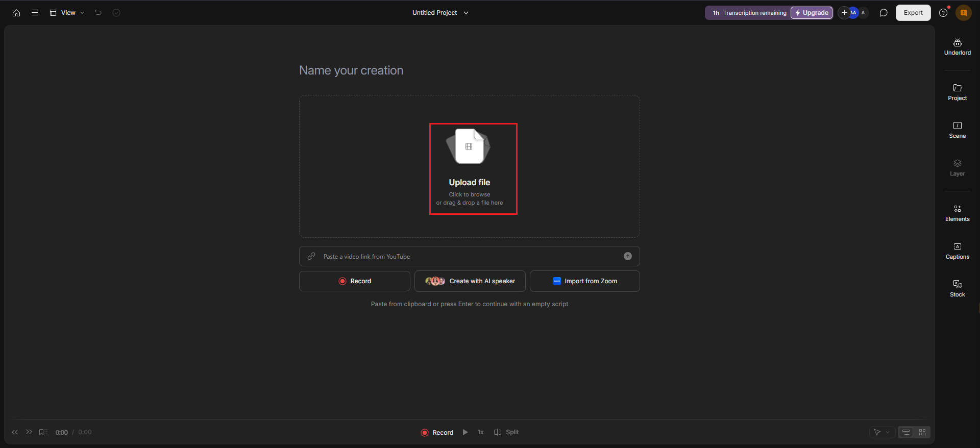The image size is (980, 448).
Task: Switch to the script layout view toggle
Action: [x=906, y=432]
